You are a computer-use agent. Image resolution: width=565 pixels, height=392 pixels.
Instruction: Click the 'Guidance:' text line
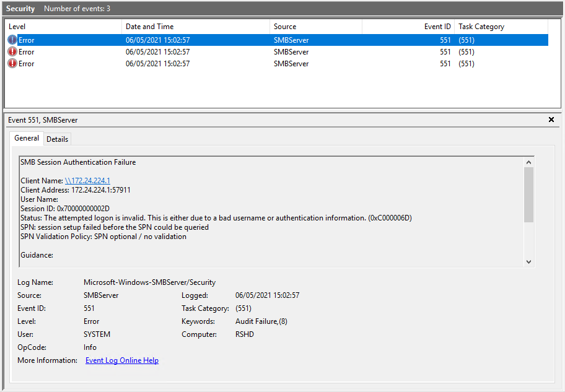pos(37,255)
